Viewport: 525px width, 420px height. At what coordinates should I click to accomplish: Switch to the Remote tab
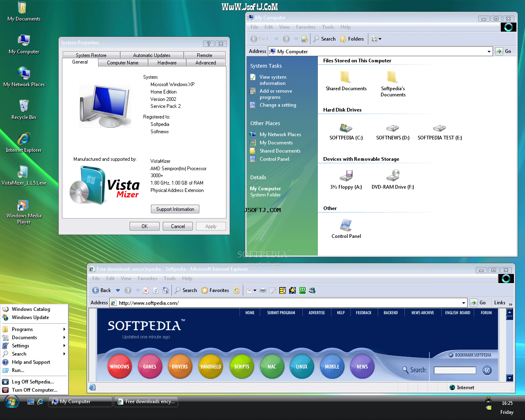pyautogui.click(x=204, y=55)
